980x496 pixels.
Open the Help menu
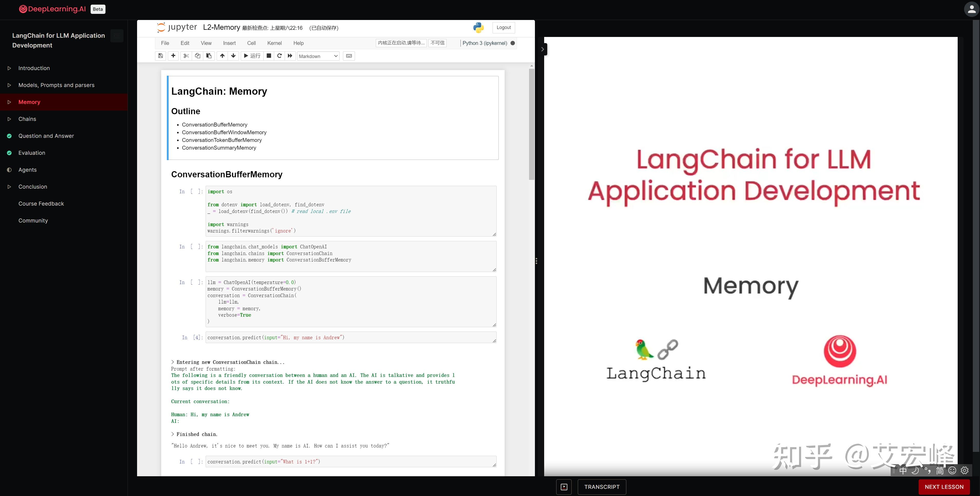299,43
